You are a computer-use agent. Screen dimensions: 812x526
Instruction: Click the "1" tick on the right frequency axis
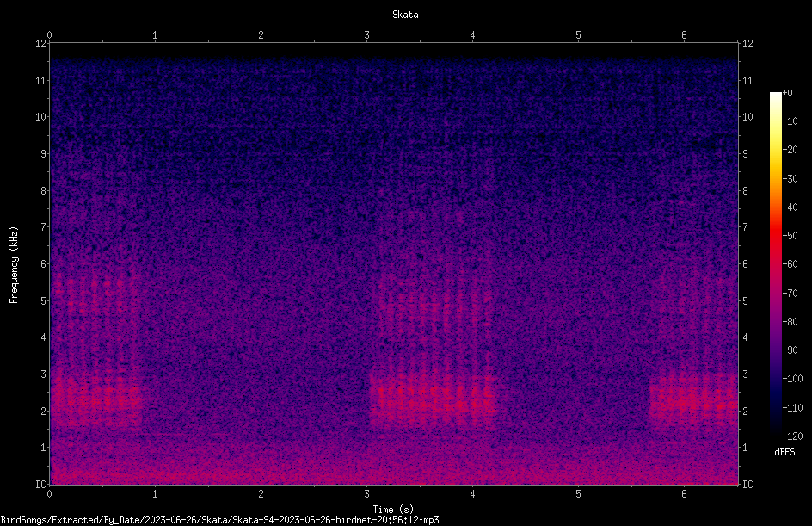[745, 448]
